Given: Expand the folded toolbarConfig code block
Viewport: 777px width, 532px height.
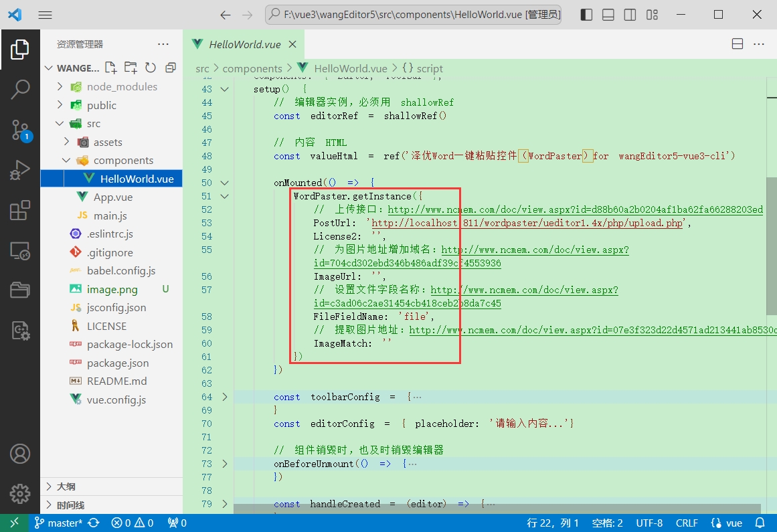Looking at the screenshot, I should point(225,397).
